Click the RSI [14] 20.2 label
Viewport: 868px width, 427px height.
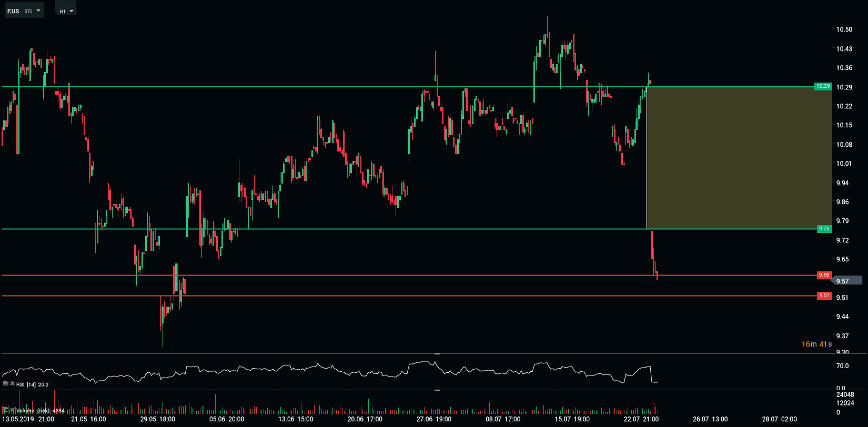point(33,384)
